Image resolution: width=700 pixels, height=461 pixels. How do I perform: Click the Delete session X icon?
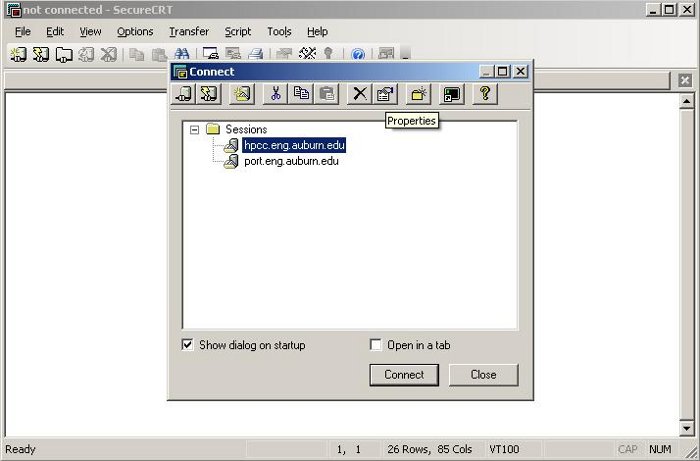pos(360,94)
